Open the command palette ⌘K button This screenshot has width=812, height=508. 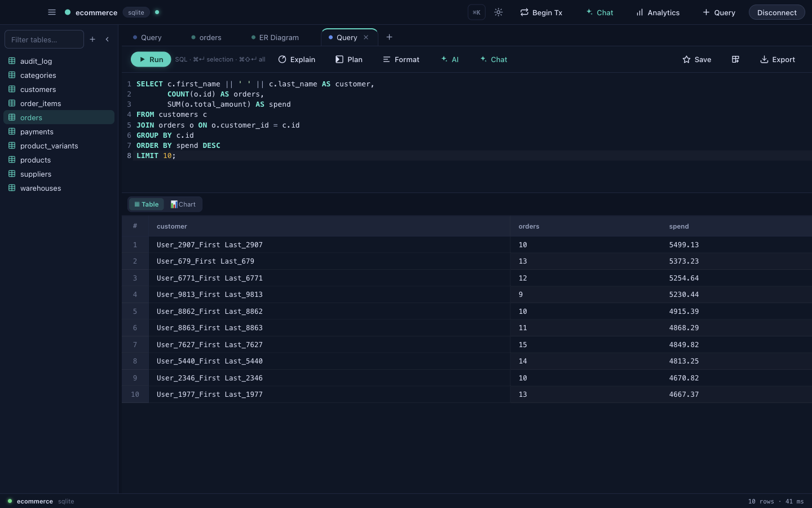(476, 12)
